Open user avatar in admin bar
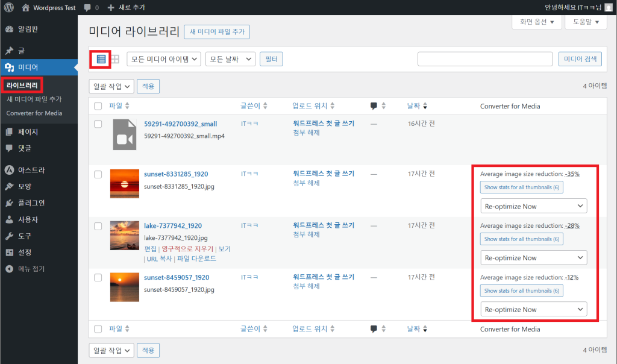Screen dimensions: 617x364 tap(609, 7)
